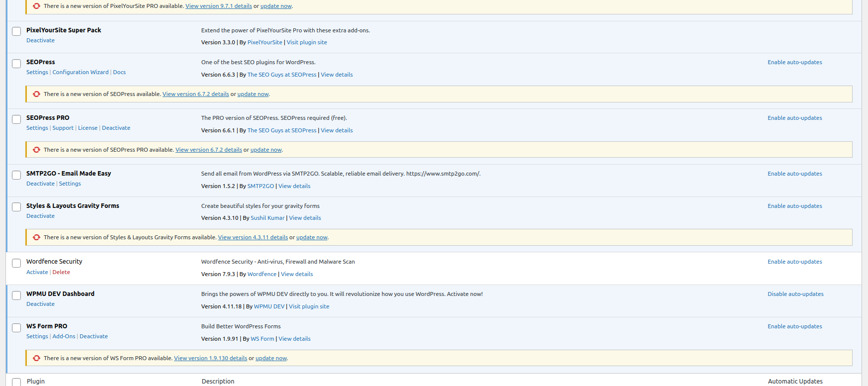Click the update icon in WS Form PRO notice
The width and height of the screenshot is (868, 386).
click(36, 358)
